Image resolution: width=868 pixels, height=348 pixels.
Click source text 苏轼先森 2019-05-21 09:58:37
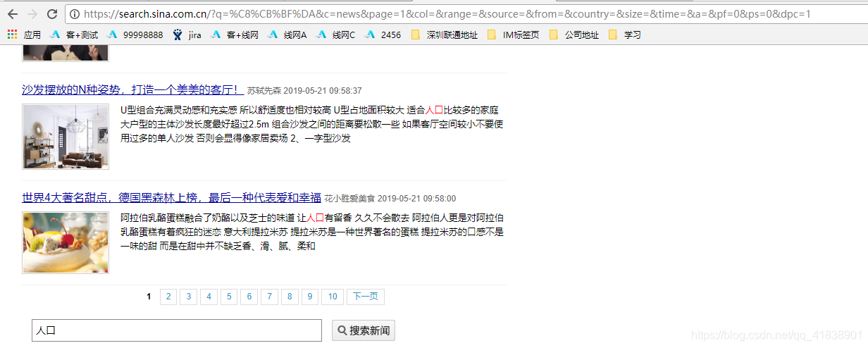[x=304, y=91]
